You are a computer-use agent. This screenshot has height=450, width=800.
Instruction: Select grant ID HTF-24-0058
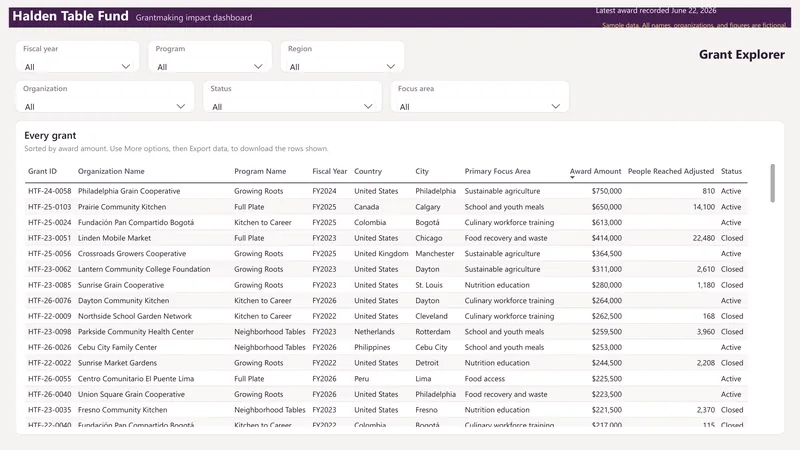(49, 191)
